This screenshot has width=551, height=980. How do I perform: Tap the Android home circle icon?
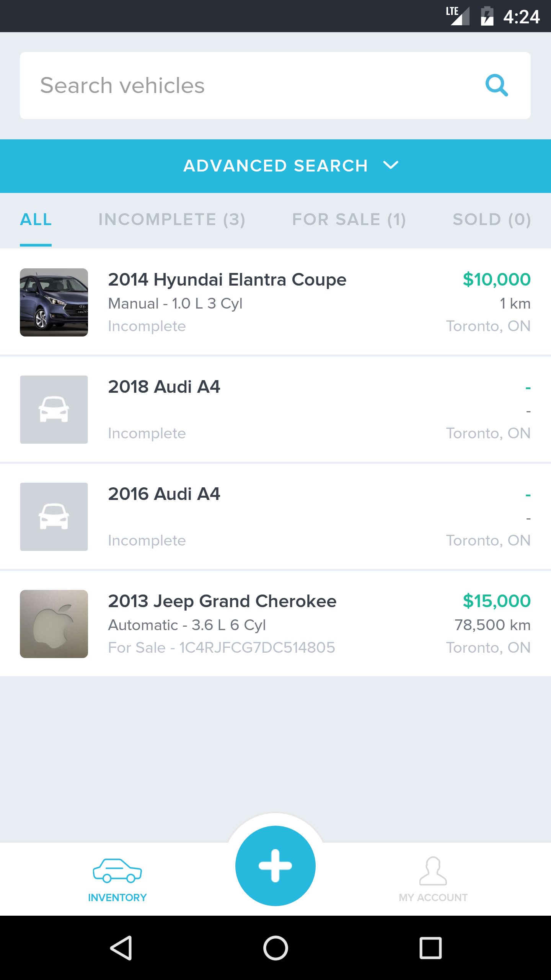pos(275,948)
